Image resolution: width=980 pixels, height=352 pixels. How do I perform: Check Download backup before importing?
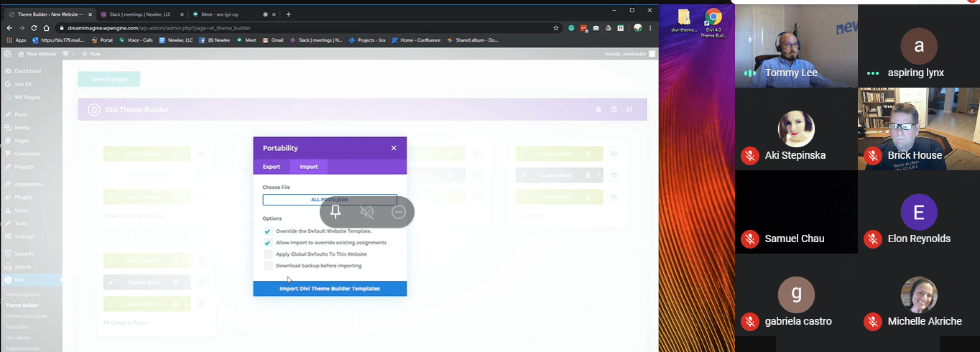pos(268,266)
